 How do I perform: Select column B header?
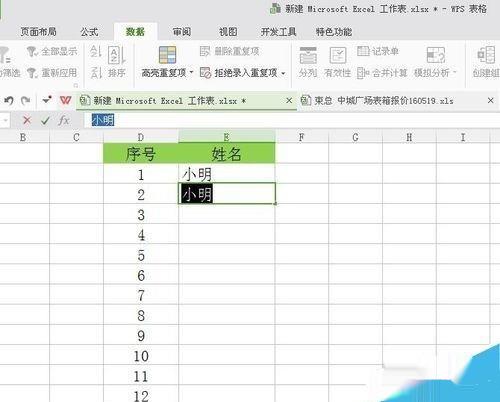pos(23,137)
